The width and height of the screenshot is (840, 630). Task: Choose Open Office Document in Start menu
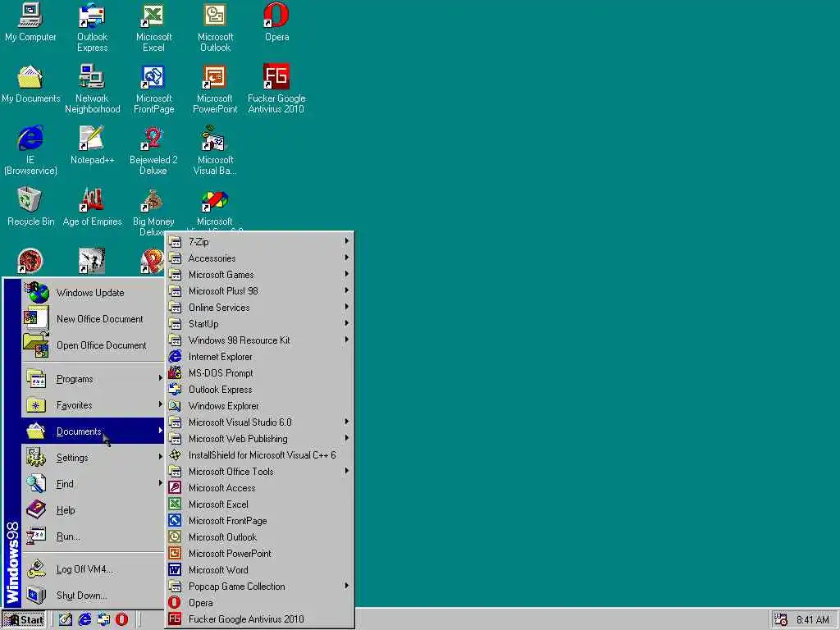click(93, 345)
